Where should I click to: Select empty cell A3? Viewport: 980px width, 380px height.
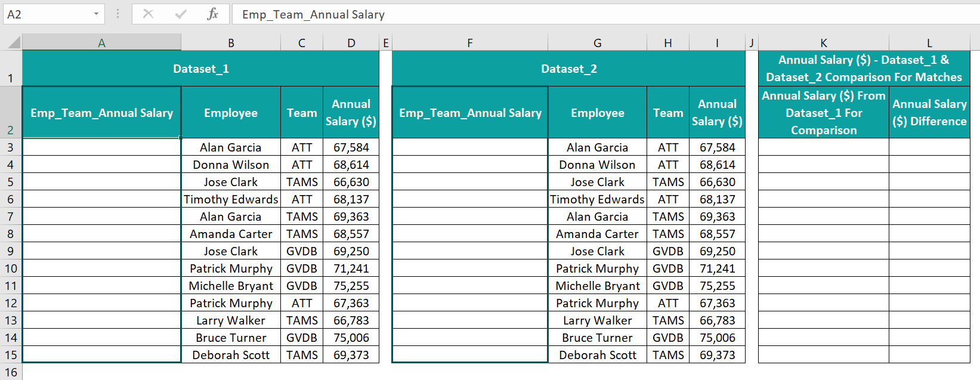click(x=102, y=147)
